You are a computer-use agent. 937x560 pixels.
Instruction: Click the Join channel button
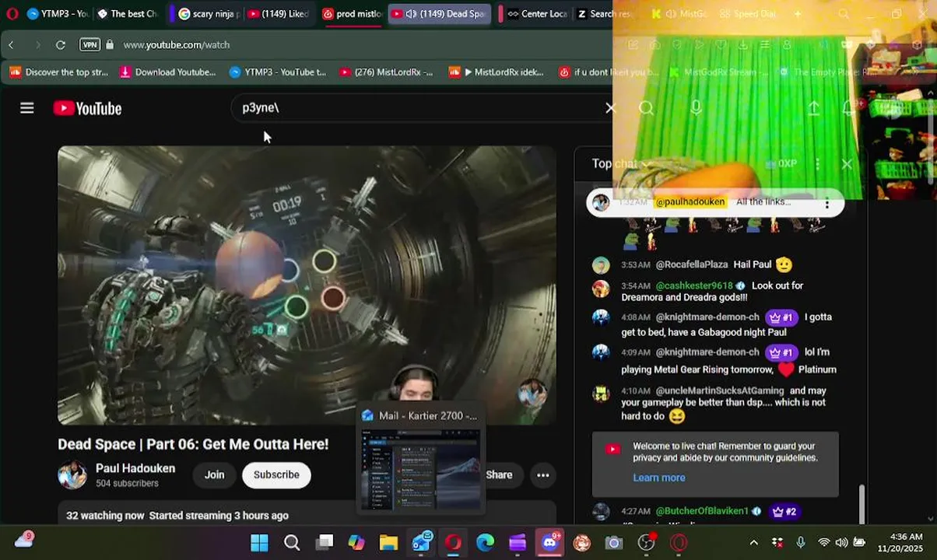[x=214, y=474]
